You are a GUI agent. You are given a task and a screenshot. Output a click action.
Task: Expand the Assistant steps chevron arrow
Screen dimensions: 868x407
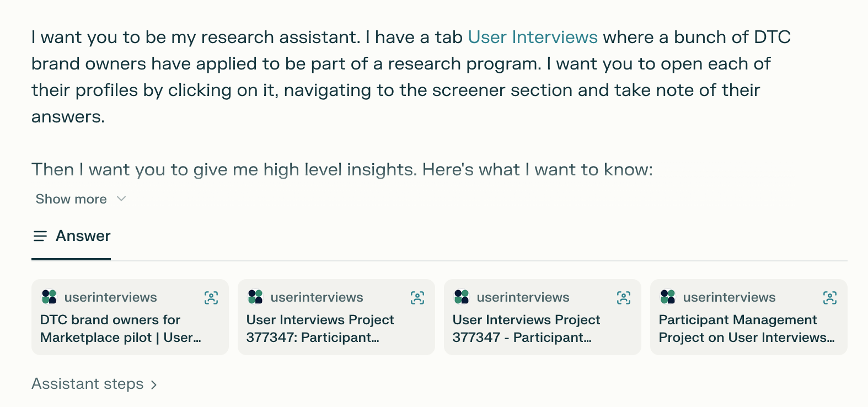[x=154, y=384]
